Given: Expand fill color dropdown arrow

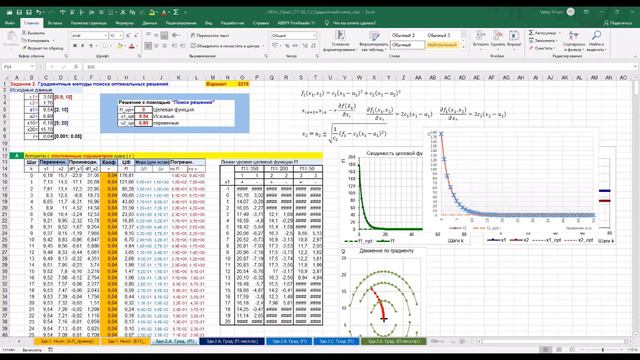Looking at the screenshot, I should point(125,46).
